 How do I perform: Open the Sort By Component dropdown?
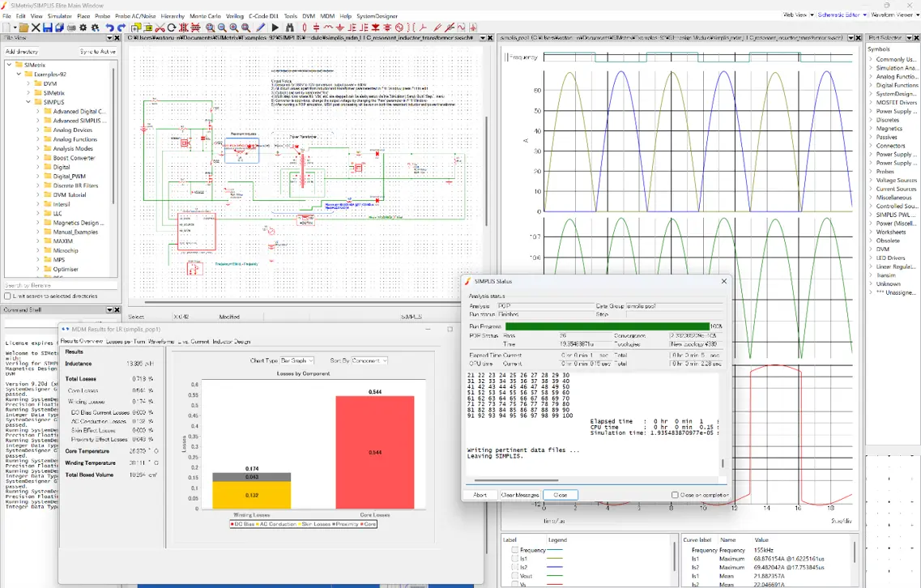tap(369, 360)
